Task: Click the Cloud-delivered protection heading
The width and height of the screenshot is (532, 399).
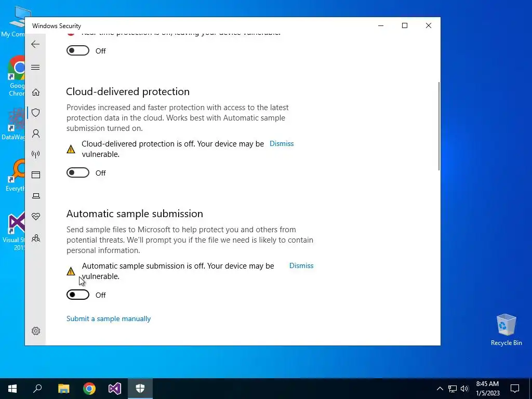Action: 128,91
